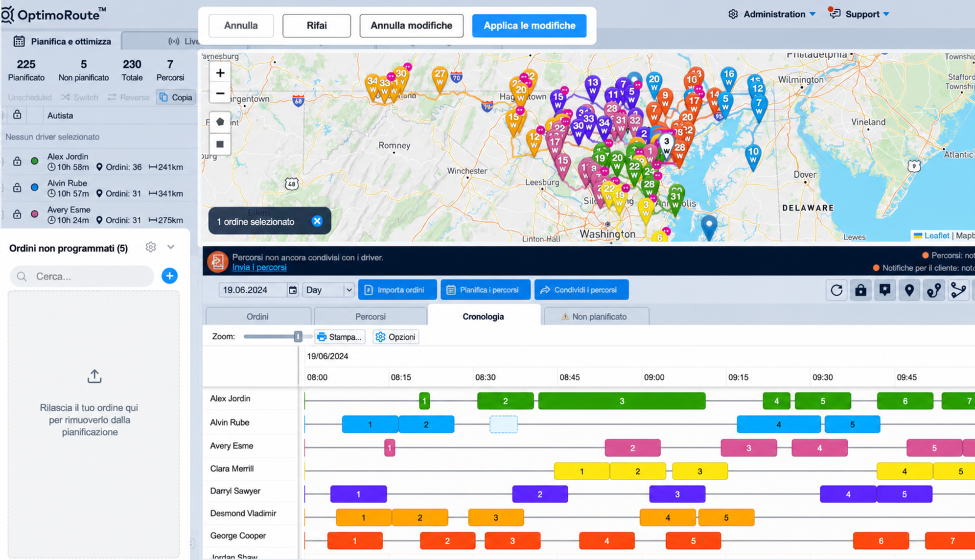The width and height of the screenshot is (975, 560).
Task: Focus the Cerca search field
Action: 82,276
